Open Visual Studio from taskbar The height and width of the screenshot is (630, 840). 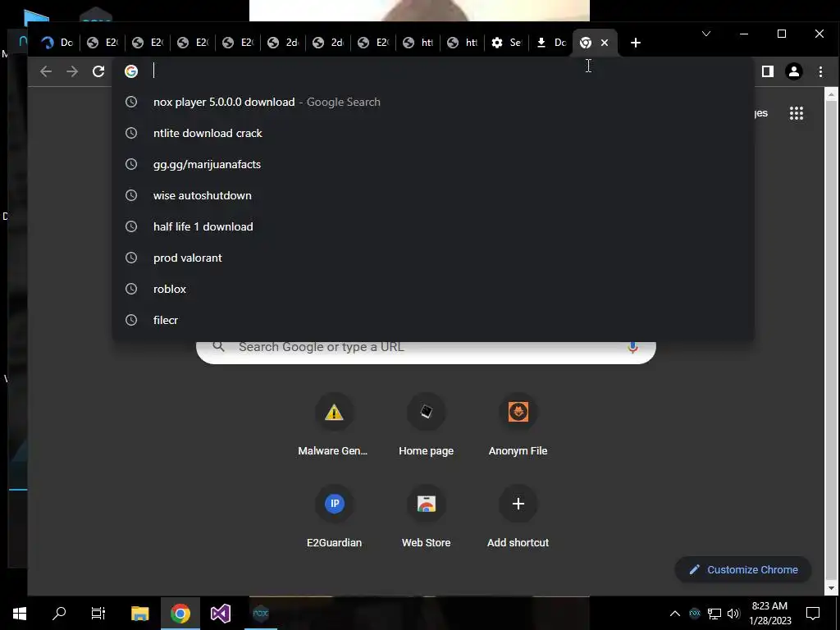coord(220,614)
